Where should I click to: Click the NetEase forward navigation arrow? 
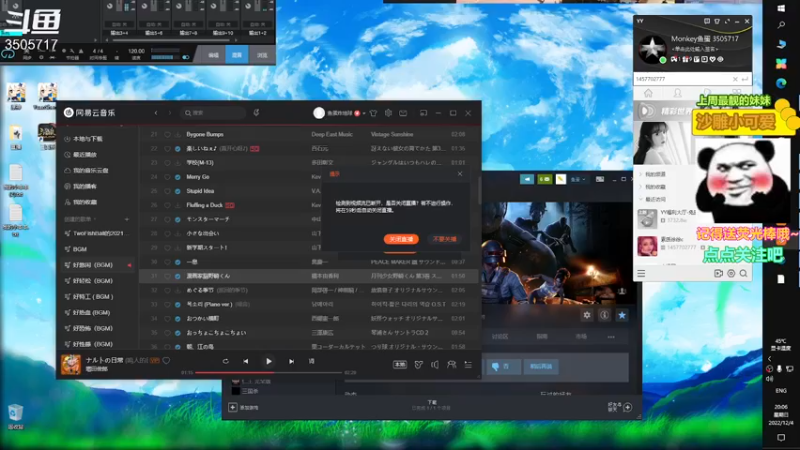(x=170, y=113)
